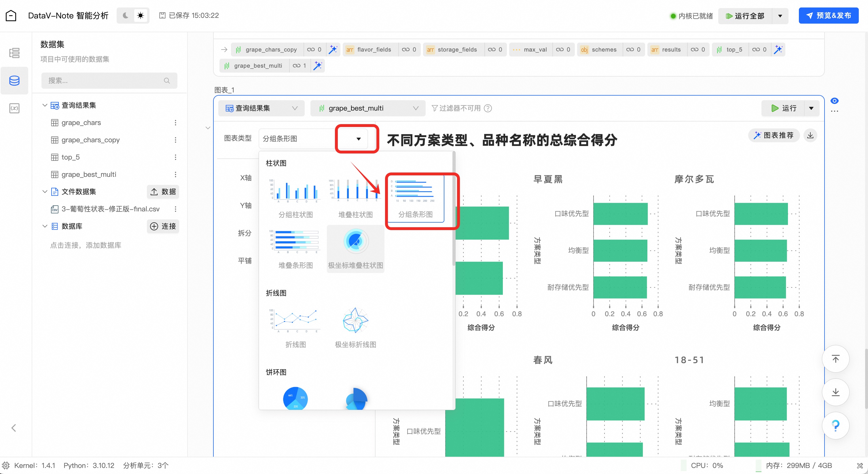The image size is (868, 474).
Task: Download the chart using download icon
Action: pyautogui.click(x=810, y=135)
